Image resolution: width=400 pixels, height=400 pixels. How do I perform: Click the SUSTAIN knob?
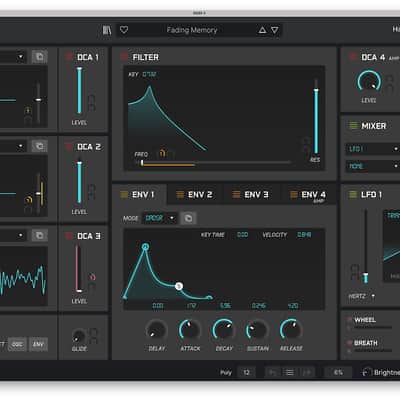coord(257,331)
